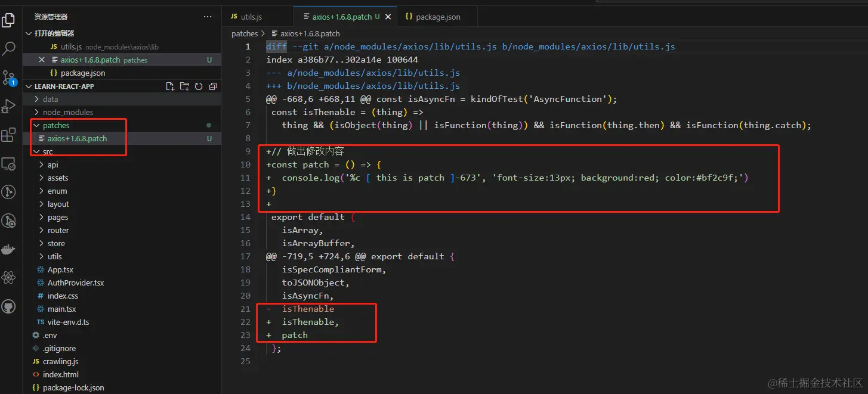Expand the utils folder under src
Viewport: 868px width, 394px height.
pos(42,256)
